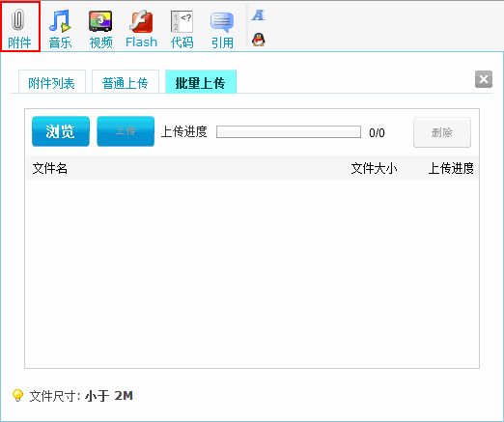Select the 批量上传 tab
Screen dimensions: 504x422
201,82
